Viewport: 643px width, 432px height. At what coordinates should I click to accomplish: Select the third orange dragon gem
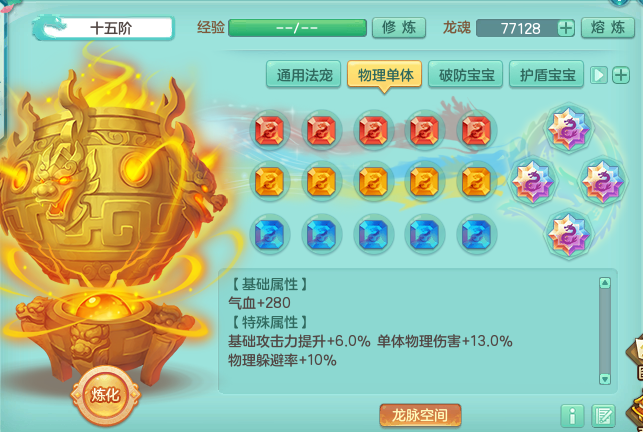coord(373,182)
